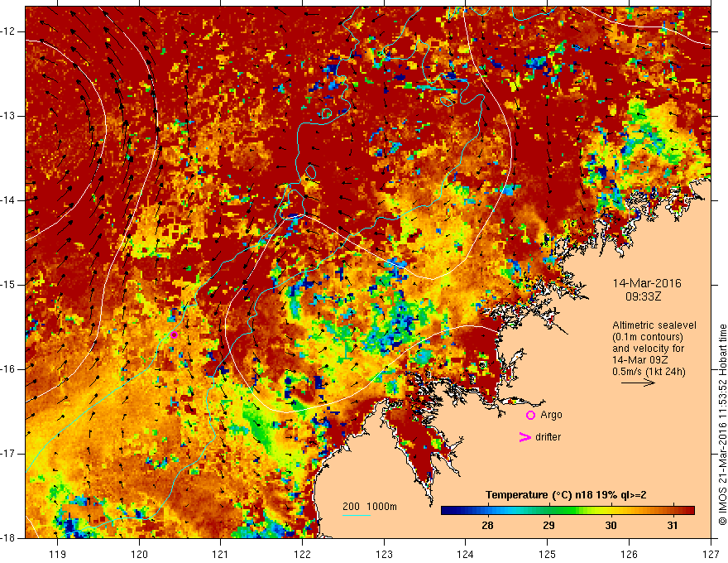Viewport: 728px width, 563px height.
Task: Click the latitude label -17
Action: click(7, 454)
